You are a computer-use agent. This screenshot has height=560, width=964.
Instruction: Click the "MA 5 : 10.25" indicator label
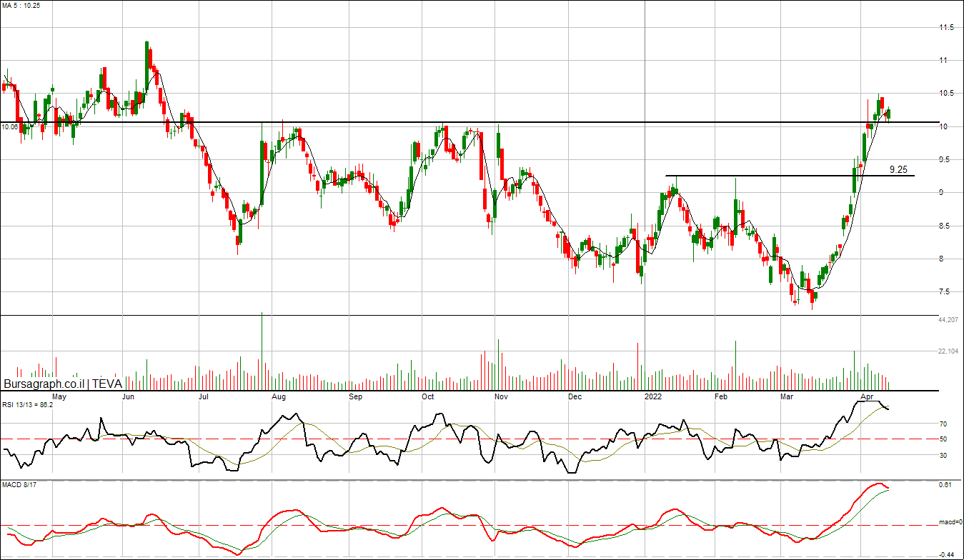pyautogui.click(x=21, y=5)
